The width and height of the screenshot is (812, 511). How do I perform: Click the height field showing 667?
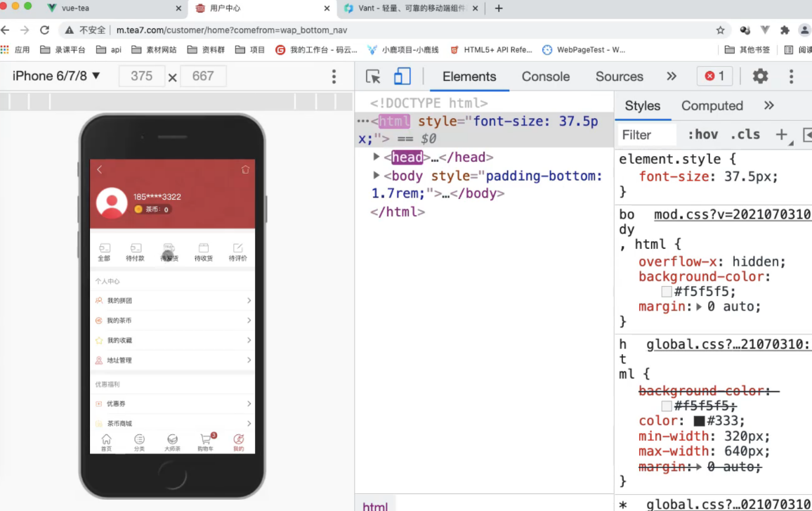[203, 76]
